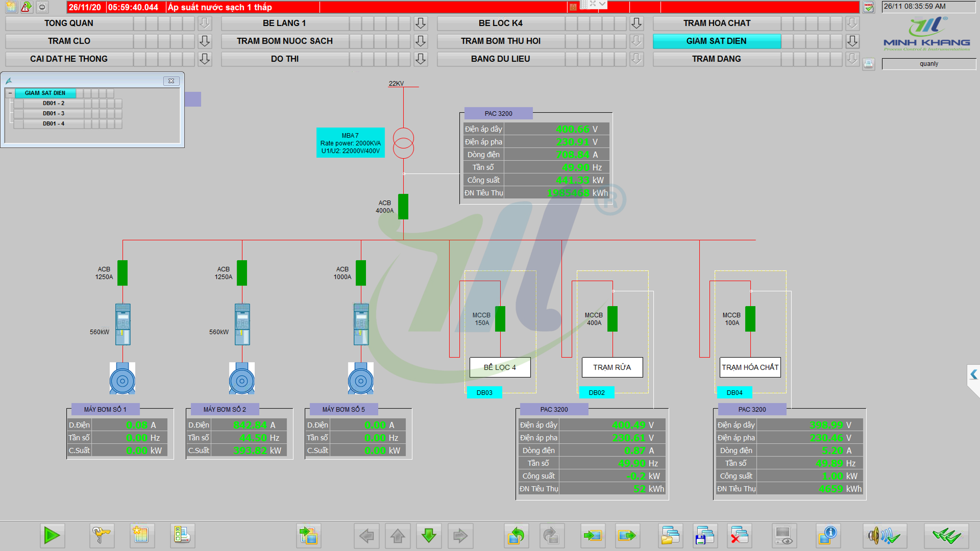This screenshot has height=551, width=980.
Task: Expand the GIAM SAT DIEN dropdown arrow
Action: (852, 41)
